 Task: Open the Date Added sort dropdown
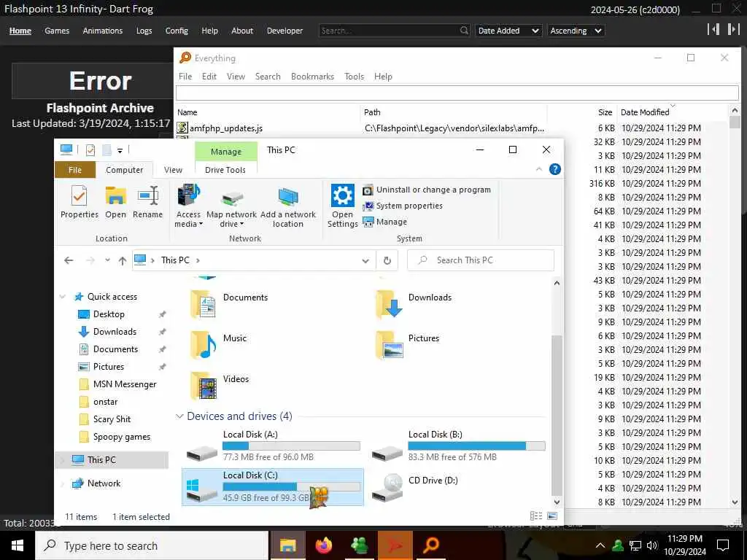coord(508,31)
